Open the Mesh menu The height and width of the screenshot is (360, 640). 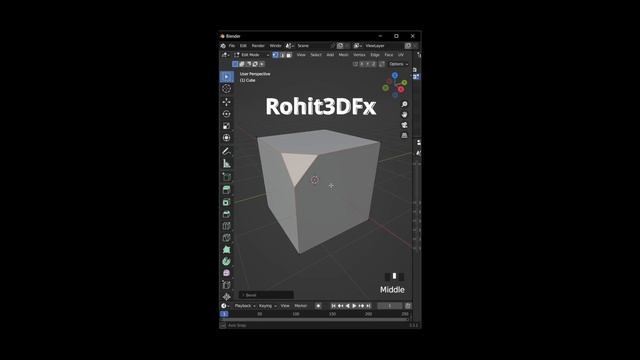(x=344, y=55)
